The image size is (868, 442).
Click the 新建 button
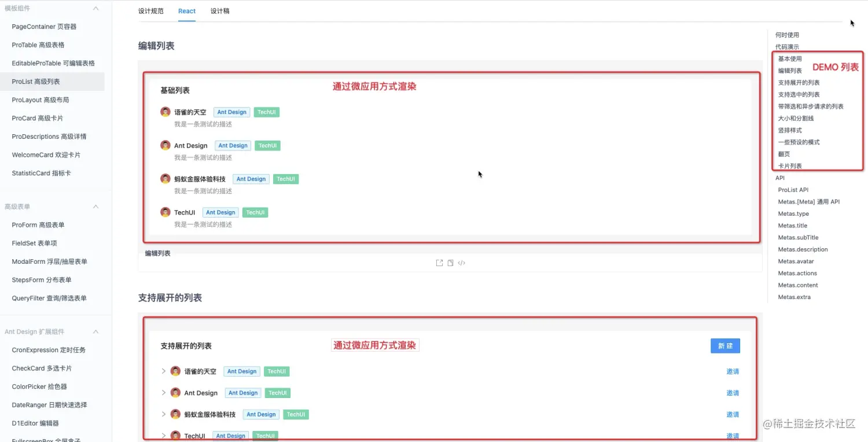coord(725,346)
